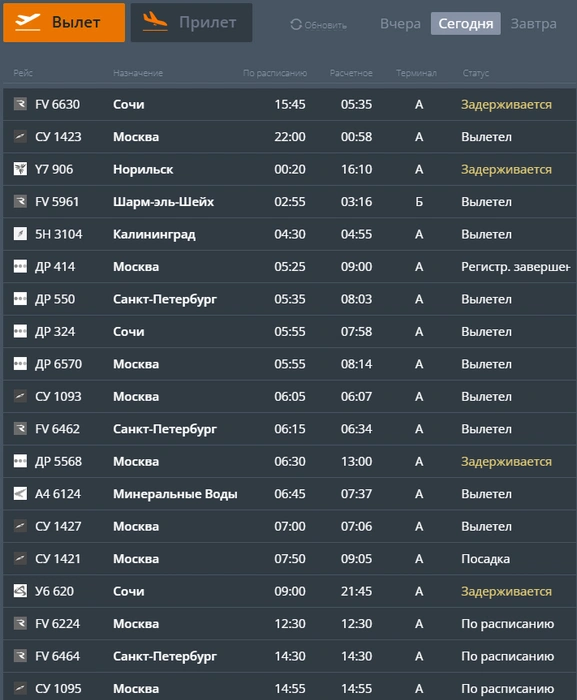577x700 pixels.
Task: Click airline logo of flight СУ 1421
Action: (20, 558)
